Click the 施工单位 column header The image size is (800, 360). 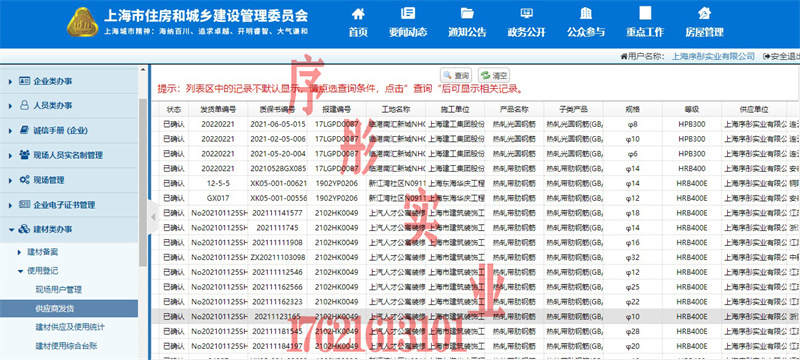click(x=455, y=109)
